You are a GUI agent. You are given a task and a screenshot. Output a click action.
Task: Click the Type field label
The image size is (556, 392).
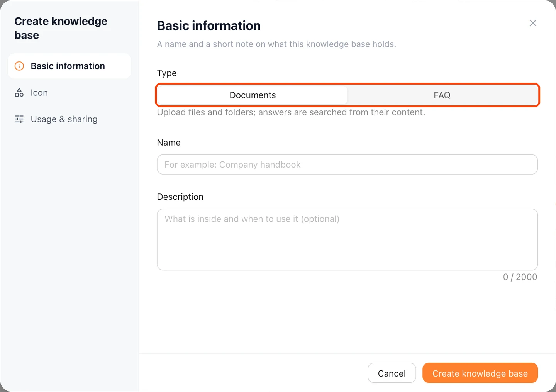[x=167, y=73]
